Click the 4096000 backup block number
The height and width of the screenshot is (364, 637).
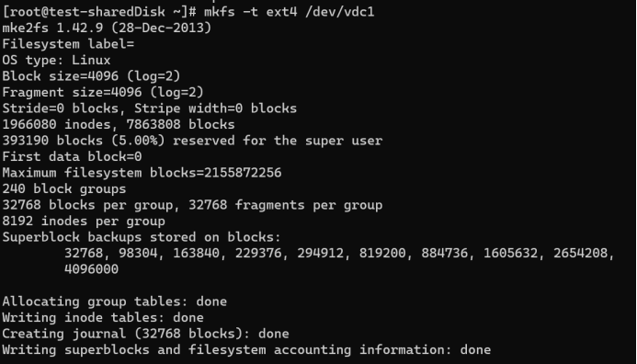91,269
